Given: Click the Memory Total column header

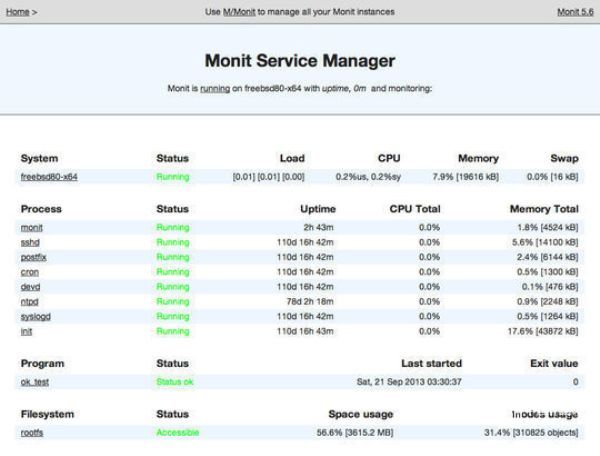Looking at the screenshot, I should (x=544, y=209).
